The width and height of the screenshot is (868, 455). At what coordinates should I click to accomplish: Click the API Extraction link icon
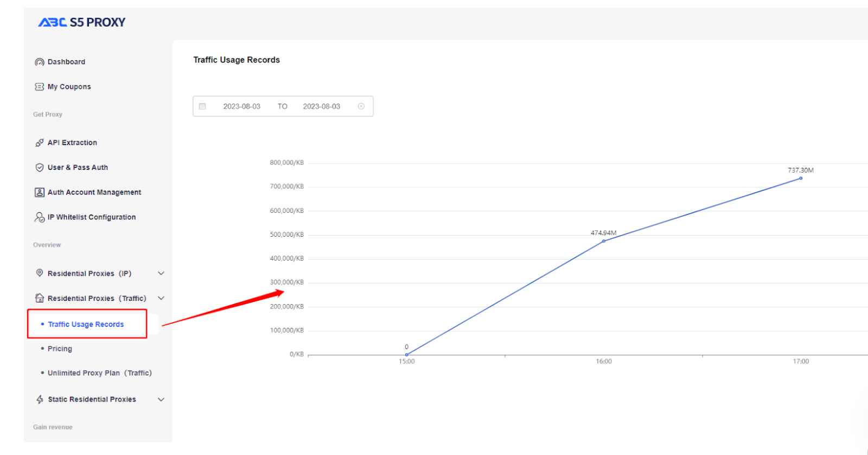[x=40, y=143]
